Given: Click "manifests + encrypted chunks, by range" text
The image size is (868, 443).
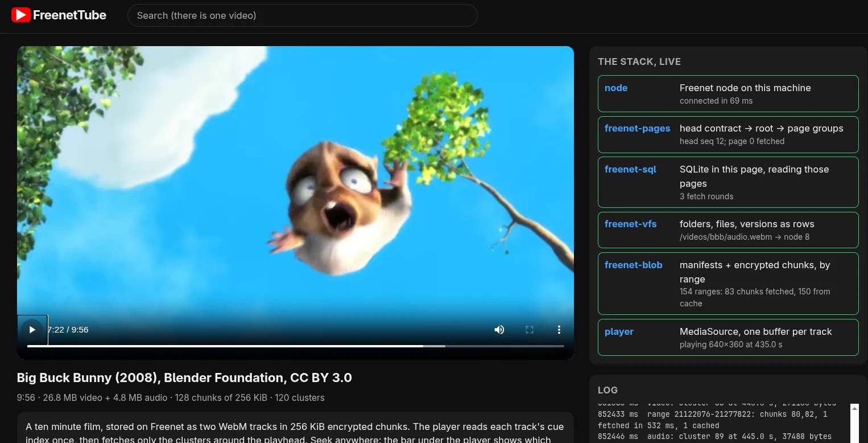Looking at the screenshot, I should (755, 272).
